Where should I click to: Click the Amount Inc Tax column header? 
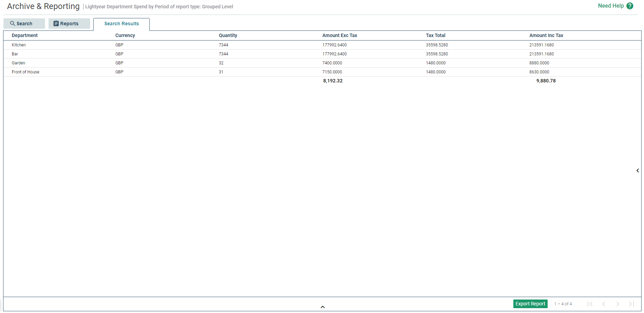click(546, 35)
